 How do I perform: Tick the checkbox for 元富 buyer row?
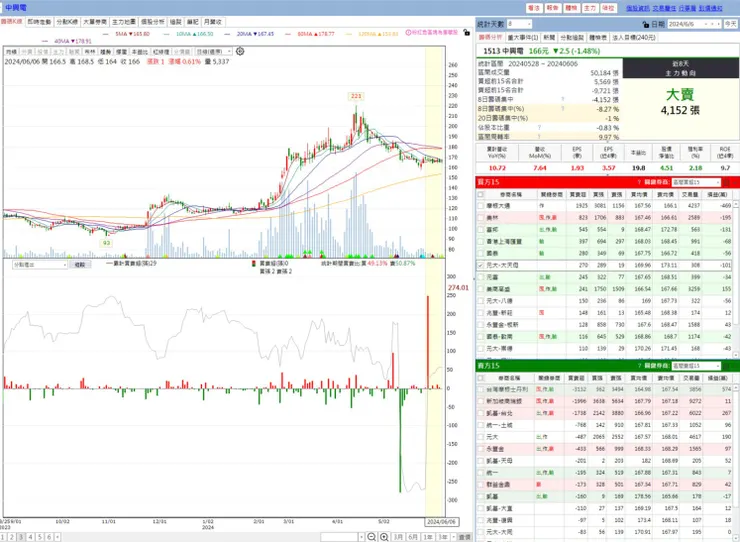click(480, 277)
